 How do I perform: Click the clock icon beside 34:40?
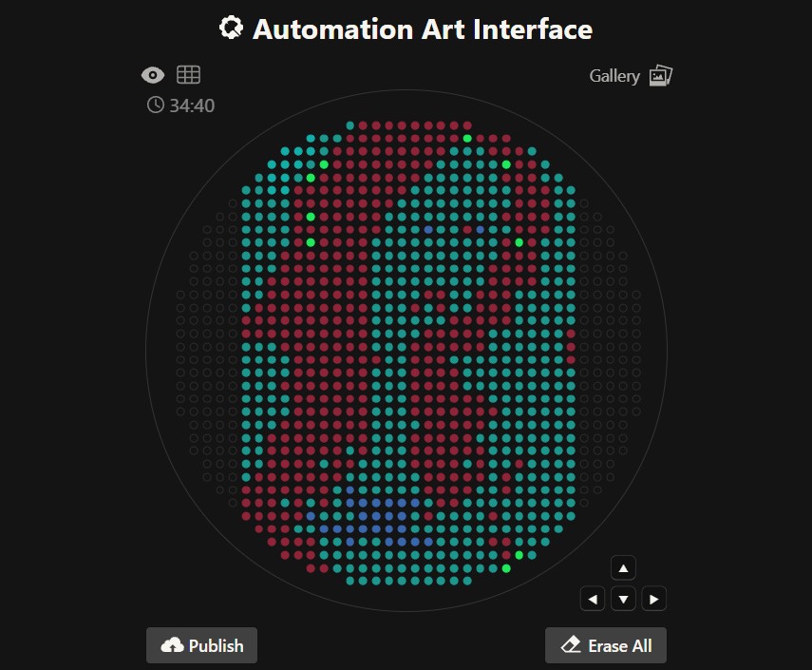click(156, 105)
